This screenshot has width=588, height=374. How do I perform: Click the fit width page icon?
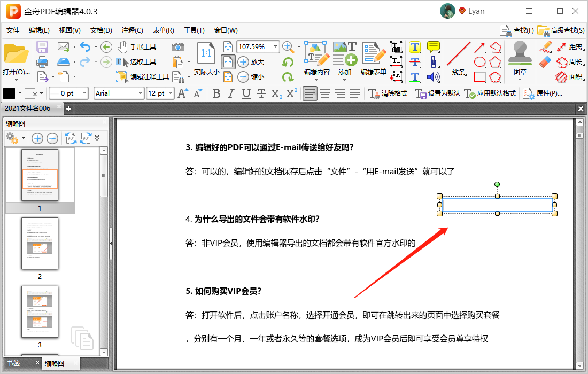coord(228,62)
